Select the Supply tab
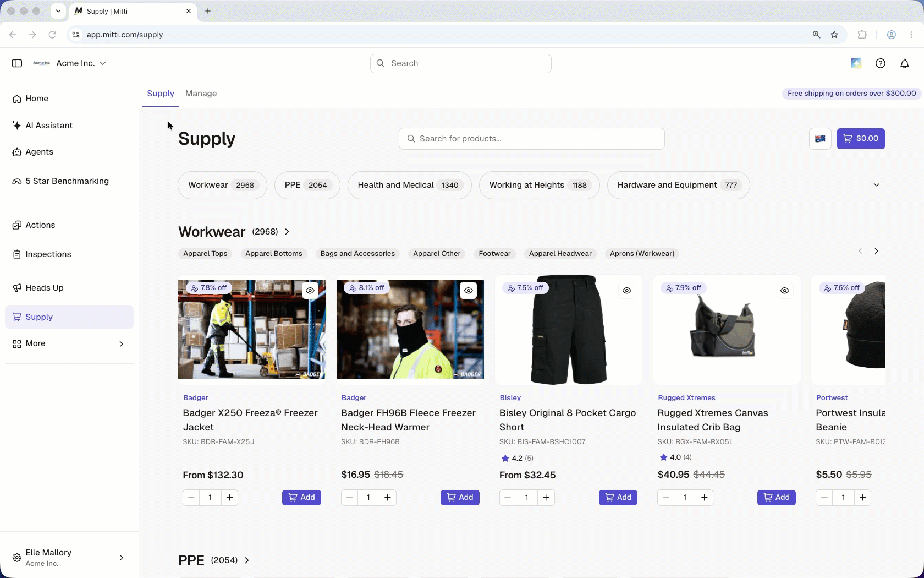Viewport: 924px width, 578px height. click(x=161, y=94)
